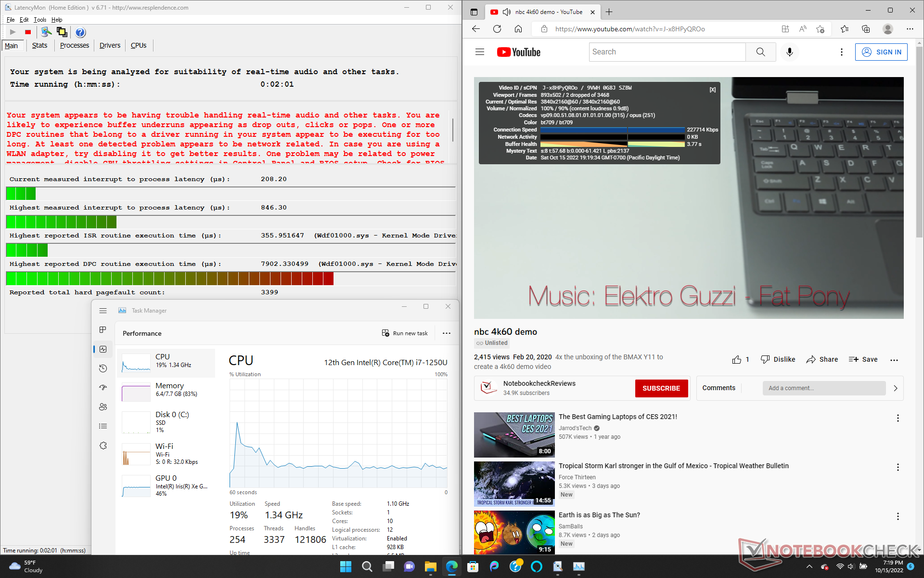Click the LatencyMon help question mark icon
Screen dimensions: 924x578
(x=80, y=32)
